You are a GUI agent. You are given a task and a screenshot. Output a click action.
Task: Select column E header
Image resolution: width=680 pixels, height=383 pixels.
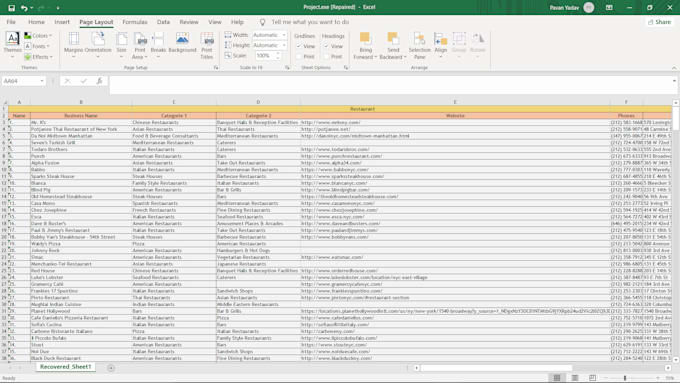455,102
